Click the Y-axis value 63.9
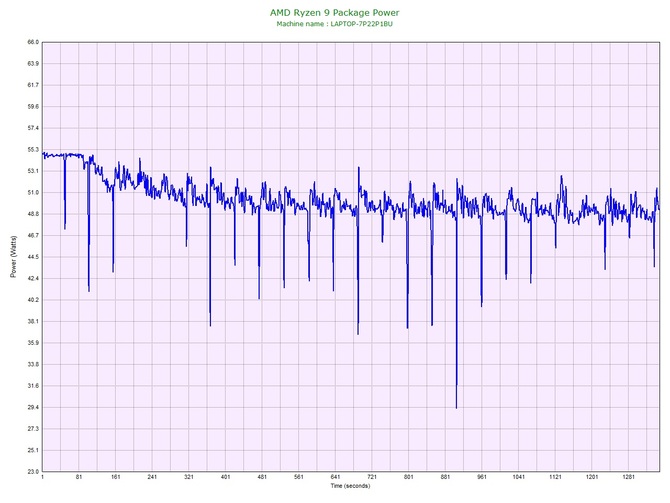The height and width of the screenshot is (503, 670). (33, 64)
